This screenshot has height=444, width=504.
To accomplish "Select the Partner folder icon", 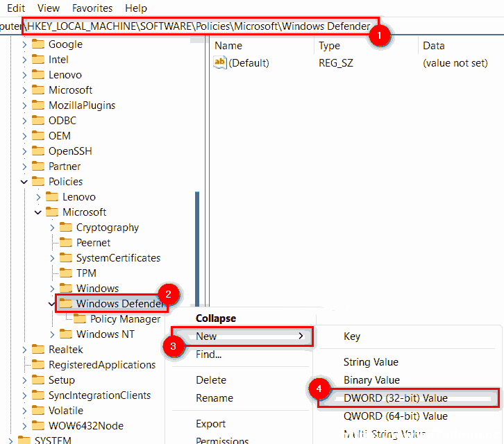I will pyautogui.click(x=38, y=166).
